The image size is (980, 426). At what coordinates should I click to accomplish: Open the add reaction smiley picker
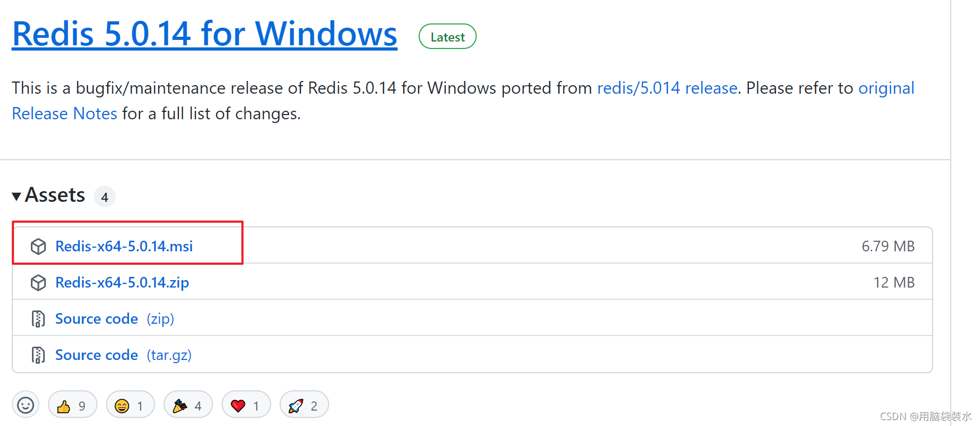coord(26,405)
